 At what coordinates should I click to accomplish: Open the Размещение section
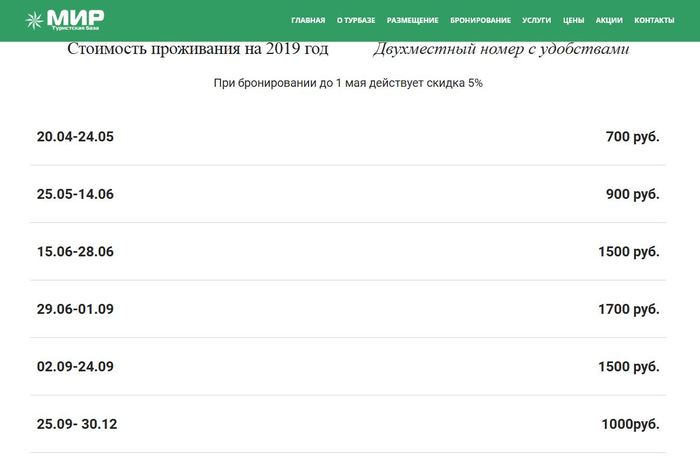(412, 21)
